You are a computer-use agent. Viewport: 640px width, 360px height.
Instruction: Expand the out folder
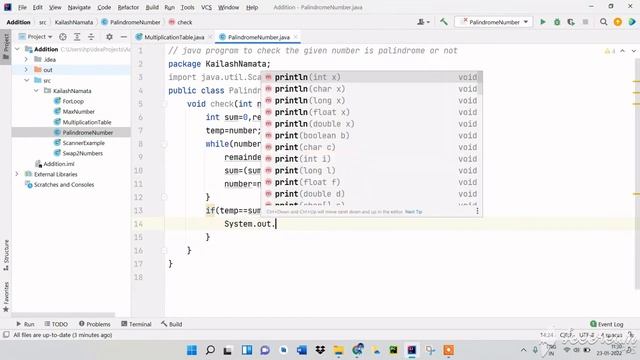(x=26, y=70)
